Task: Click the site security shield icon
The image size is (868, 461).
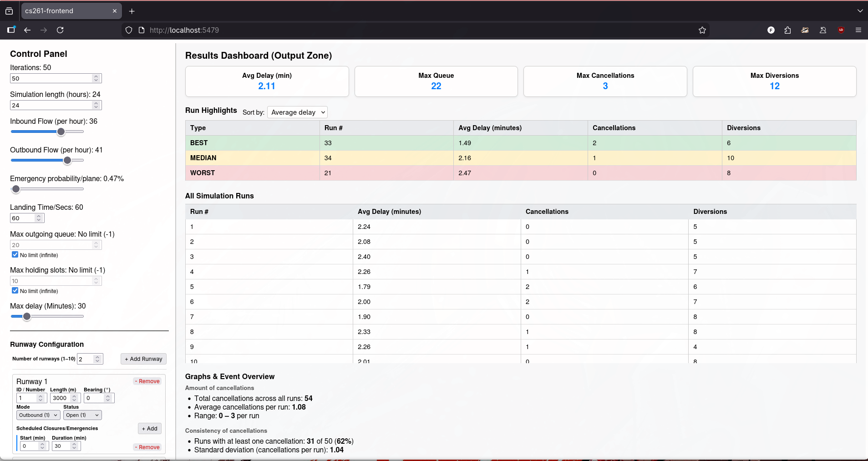Action: [x=129, y=30]
